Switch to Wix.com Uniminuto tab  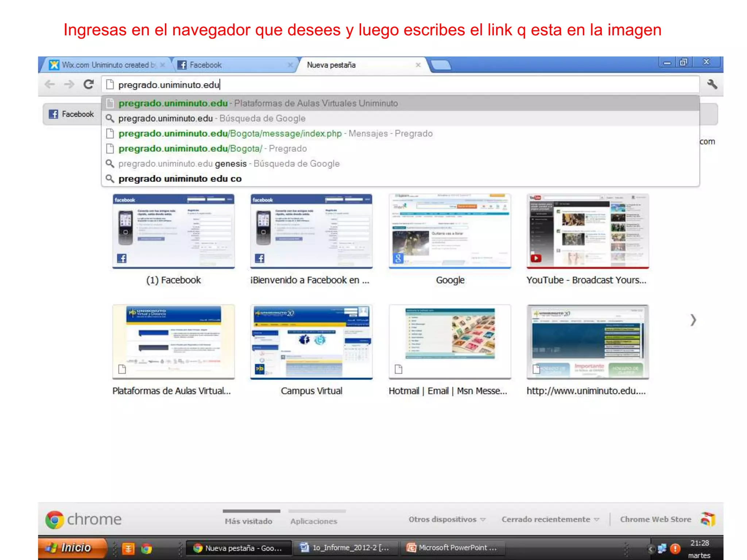tap(106, 65)
